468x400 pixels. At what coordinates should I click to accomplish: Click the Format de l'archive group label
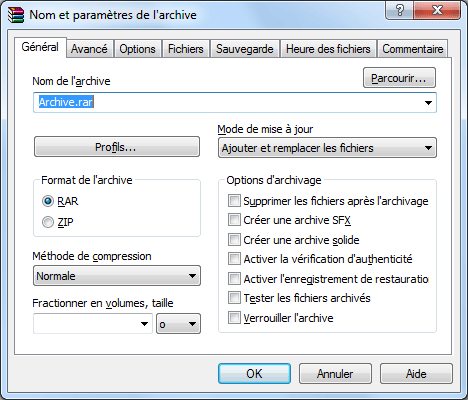tap(87, 180)
